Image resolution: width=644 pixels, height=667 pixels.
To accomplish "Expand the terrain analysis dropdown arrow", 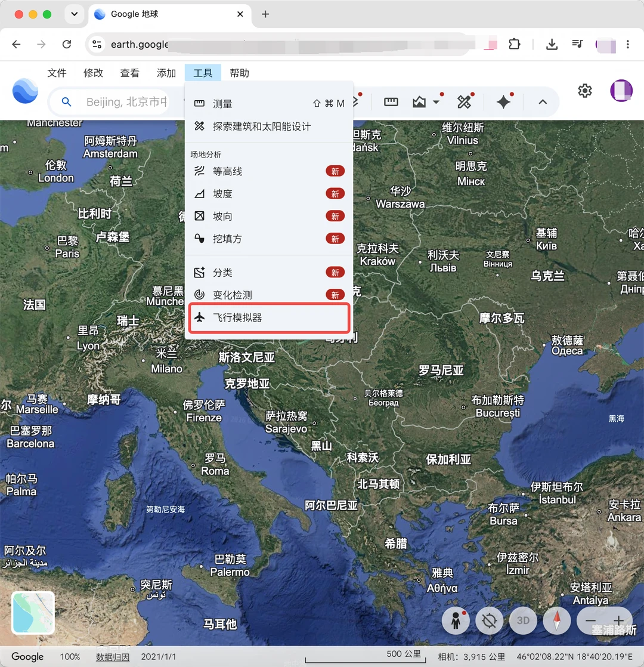I will click(x=436, y=102).
